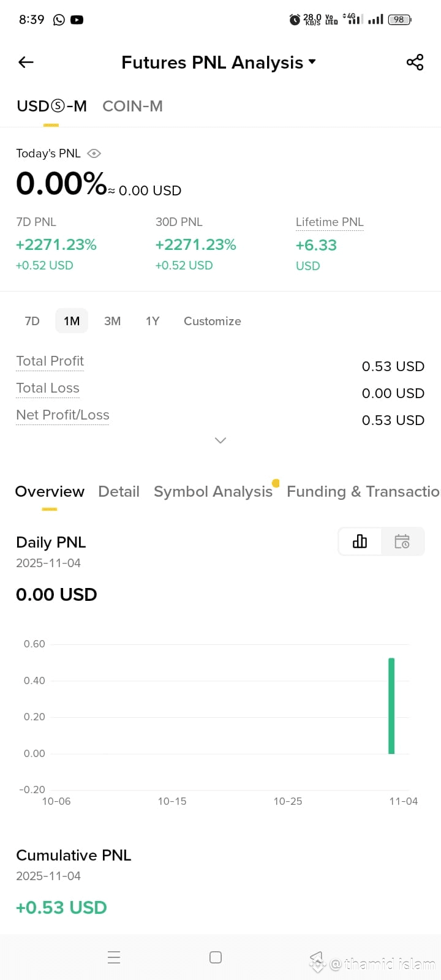Image resolution: width=441 pixels, height=980 pixels.
Task: Open the Detail tab
Action: coord(119,491)
